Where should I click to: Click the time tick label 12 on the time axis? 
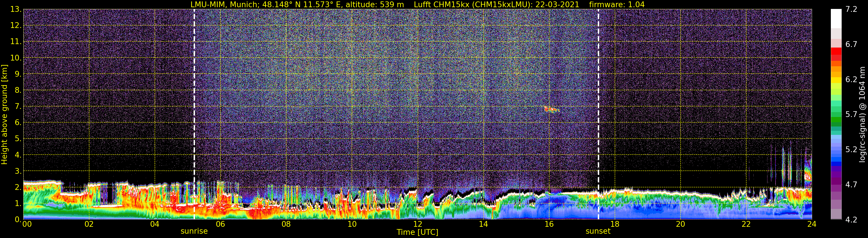(417, 224)
